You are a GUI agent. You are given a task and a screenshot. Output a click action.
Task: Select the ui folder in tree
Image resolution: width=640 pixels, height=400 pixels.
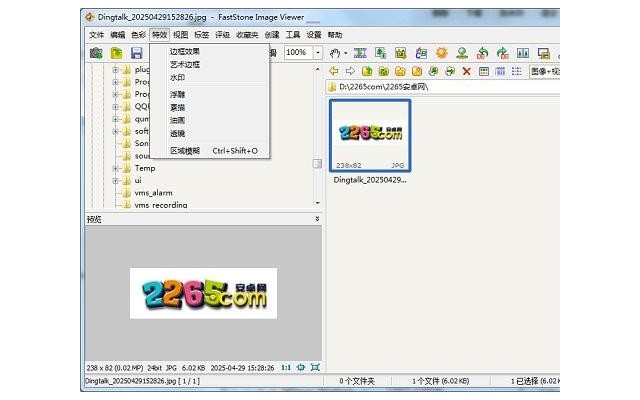pyautogui.click(x=138, y=180)
